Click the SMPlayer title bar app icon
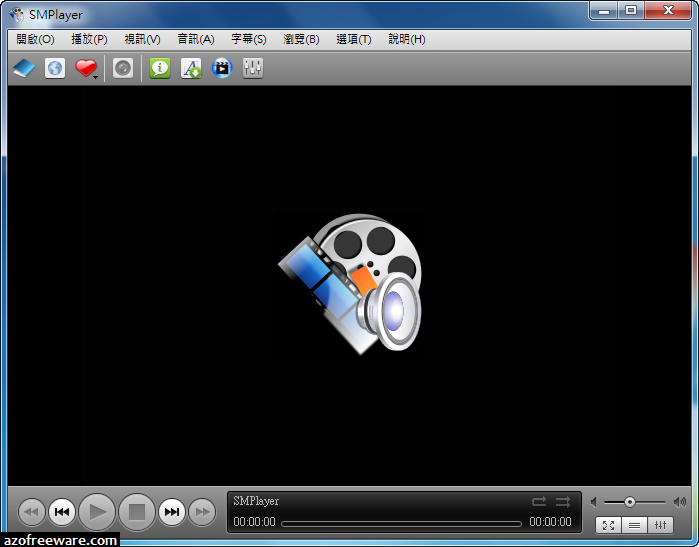The image size is (699, 547). (16, 14)
